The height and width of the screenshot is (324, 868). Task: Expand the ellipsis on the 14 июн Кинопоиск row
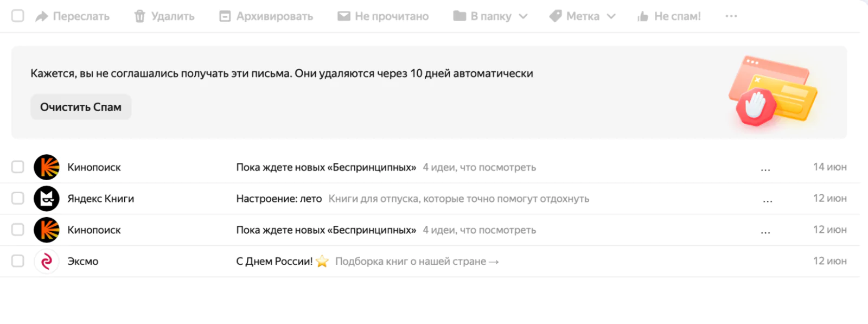765,169
